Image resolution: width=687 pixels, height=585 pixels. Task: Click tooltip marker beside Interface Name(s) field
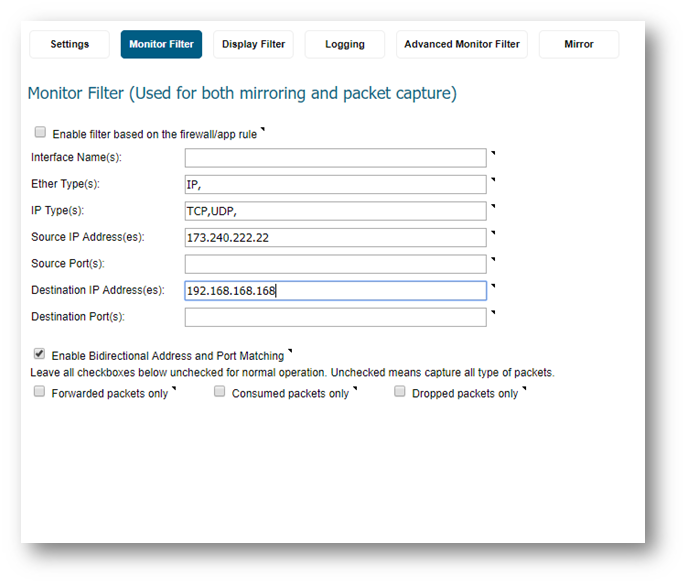493,153
